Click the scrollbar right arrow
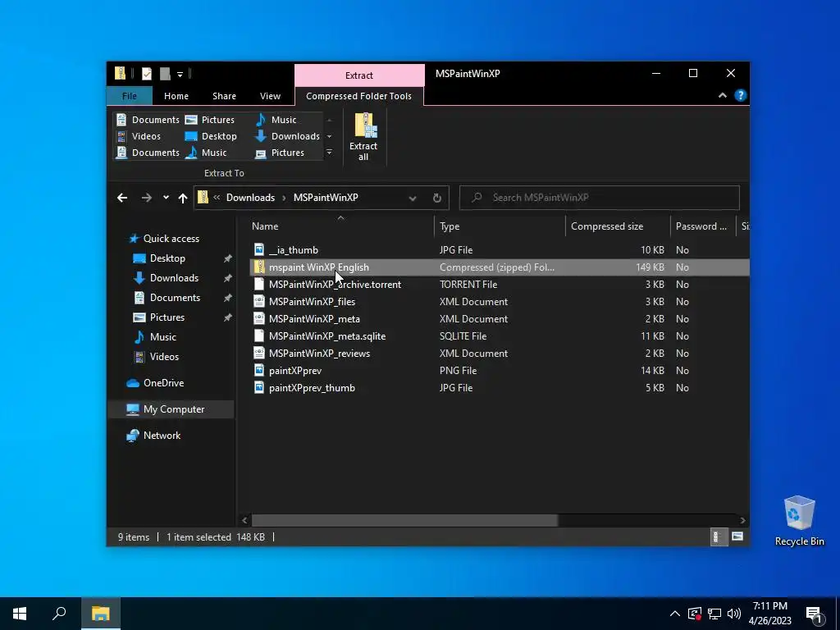 coord(742,520)
